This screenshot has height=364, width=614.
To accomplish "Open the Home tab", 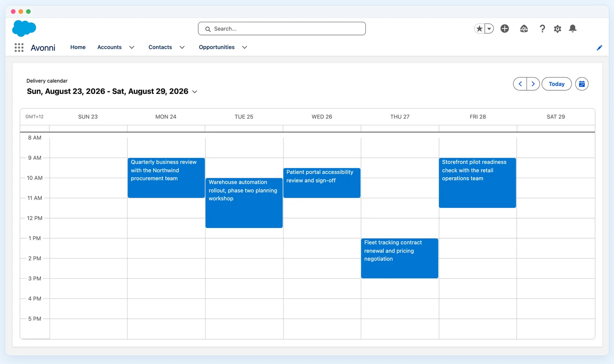I will [x=78, y=47].
